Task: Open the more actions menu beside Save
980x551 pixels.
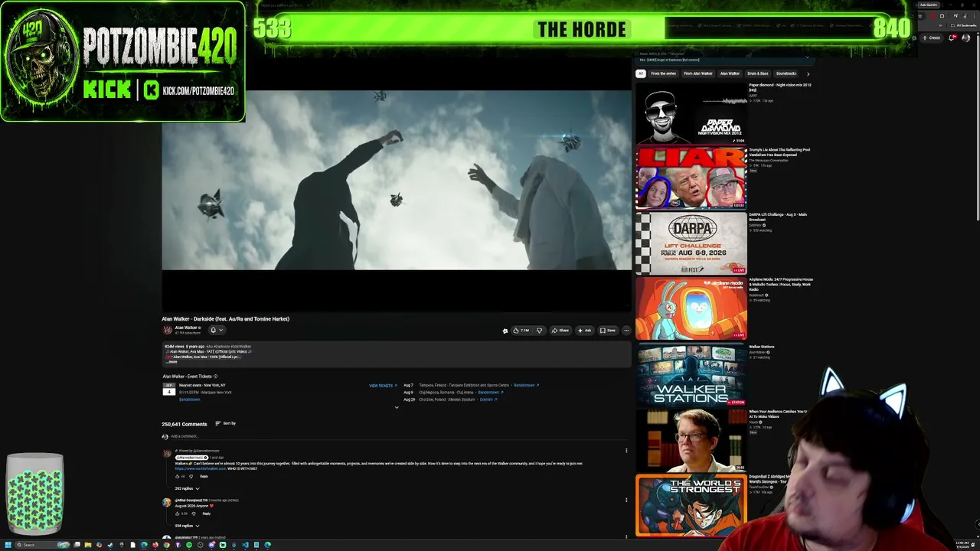Action: coord(626,331)
